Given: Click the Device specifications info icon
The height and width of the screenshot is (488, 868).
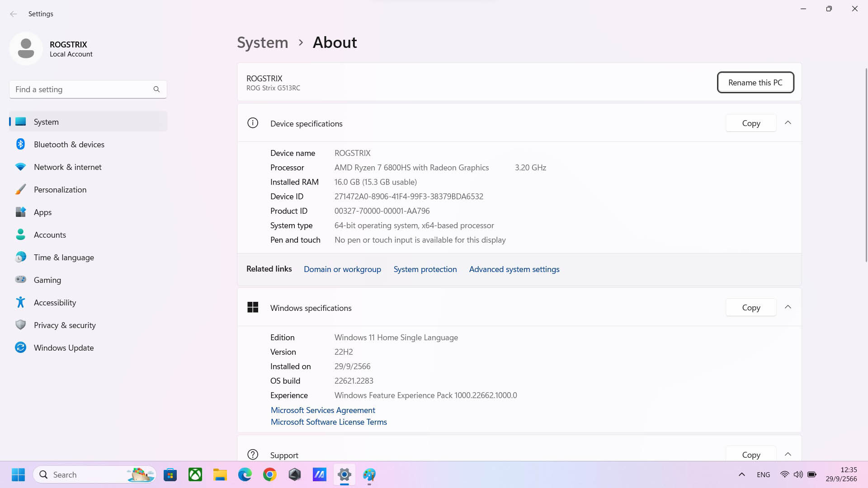Looking at the screenshot, I should (253, 123).
